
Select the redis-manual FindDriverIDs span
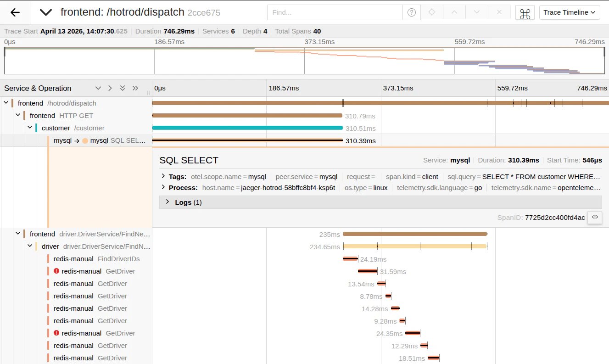pos(96,259)
